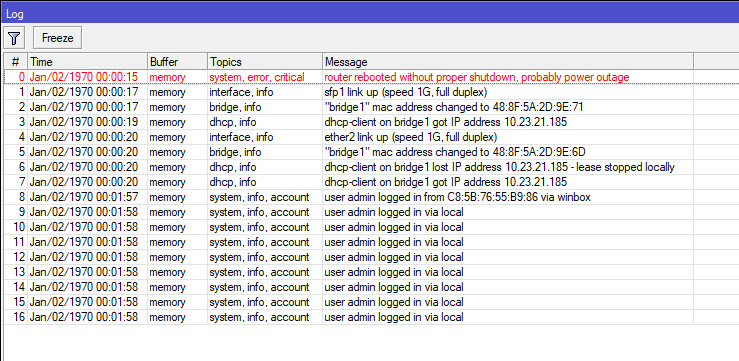This screenshot has height=361, width=739.
Task: Select row 15 'user admin logged in' message
Action: (x=394, y=302)
